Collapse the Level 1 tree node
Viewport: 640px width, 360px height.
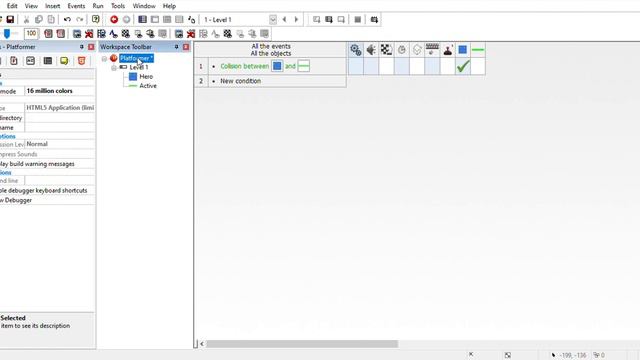tap(114, 68)
